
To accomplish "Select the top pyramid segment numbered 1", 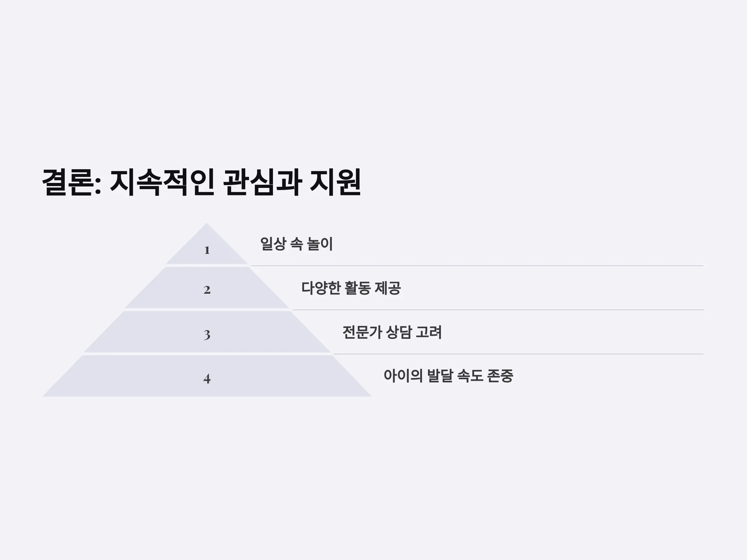I will click(207, 244).
